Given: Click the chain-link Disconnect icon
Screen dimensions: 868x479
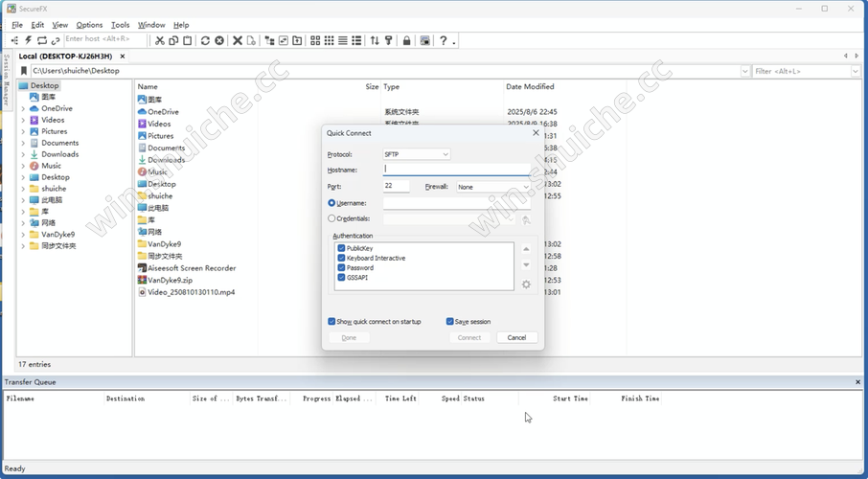Looking at the screenshot, I should (x=56, y=40).
